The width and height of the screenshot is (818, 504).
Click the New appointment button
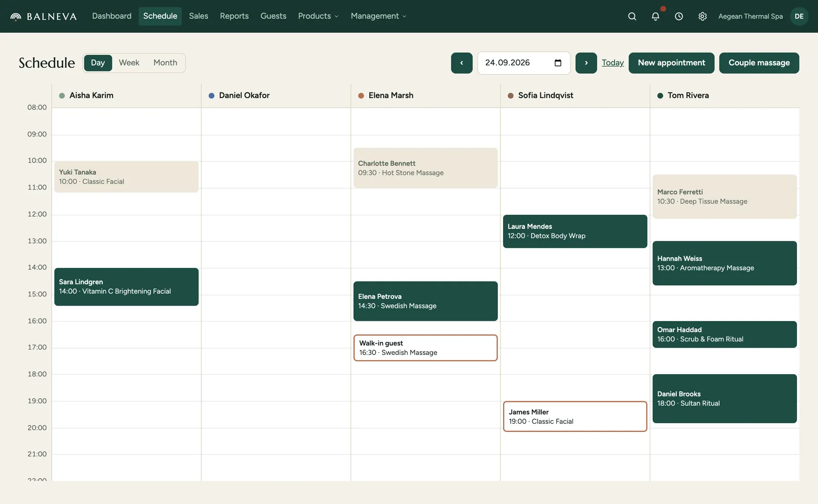671,63
